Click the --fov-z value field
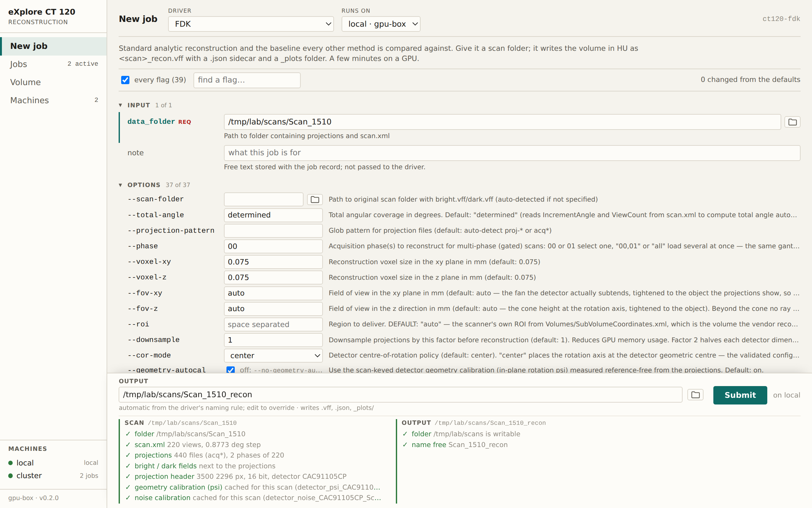The image size is (812, 508). 273,308
